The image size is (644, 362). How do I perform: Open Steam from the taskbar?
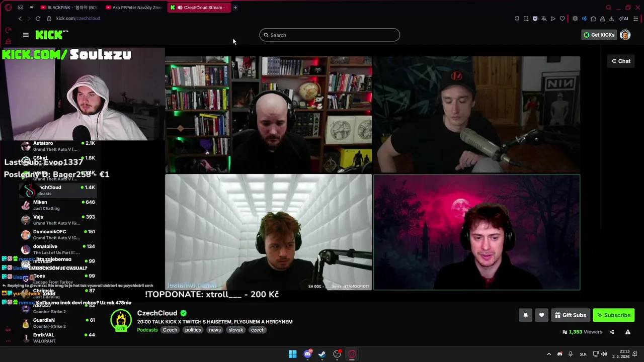322,354
